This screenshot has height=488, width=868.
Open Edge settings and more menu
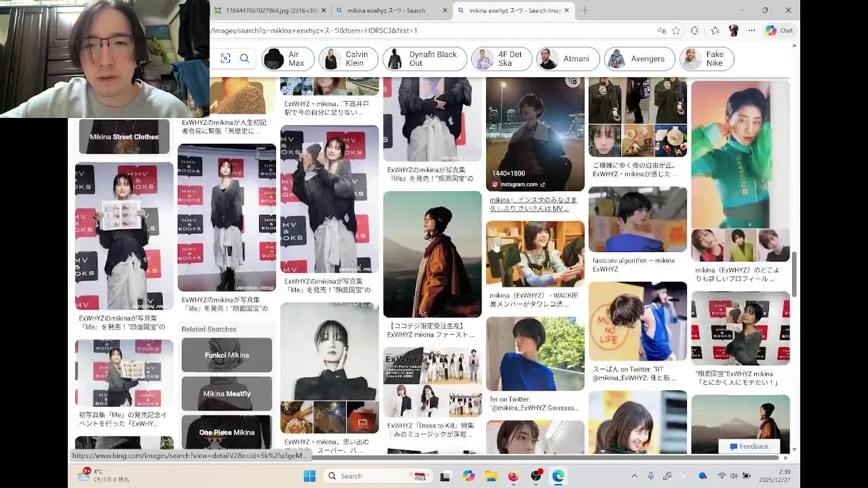pos(751,30)
